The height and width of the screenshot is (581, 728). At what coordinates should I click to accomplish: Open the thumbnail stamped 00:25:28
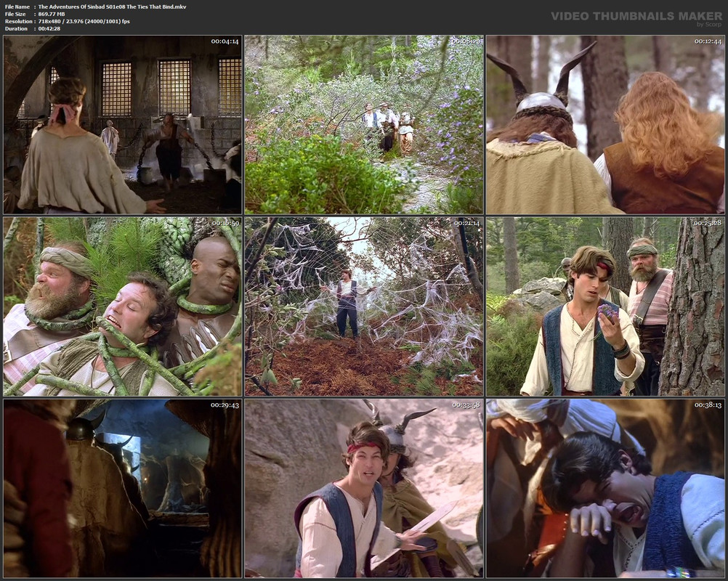click(x=605, y=306)
